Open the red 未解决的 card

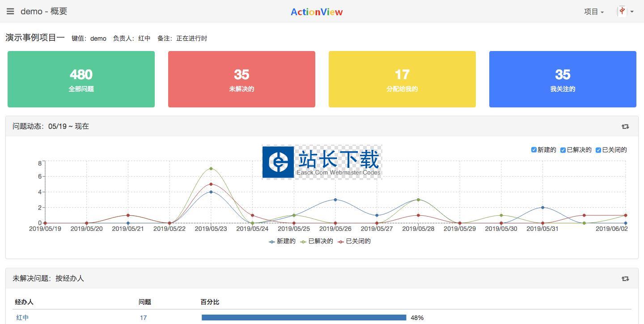pos(241,79)
